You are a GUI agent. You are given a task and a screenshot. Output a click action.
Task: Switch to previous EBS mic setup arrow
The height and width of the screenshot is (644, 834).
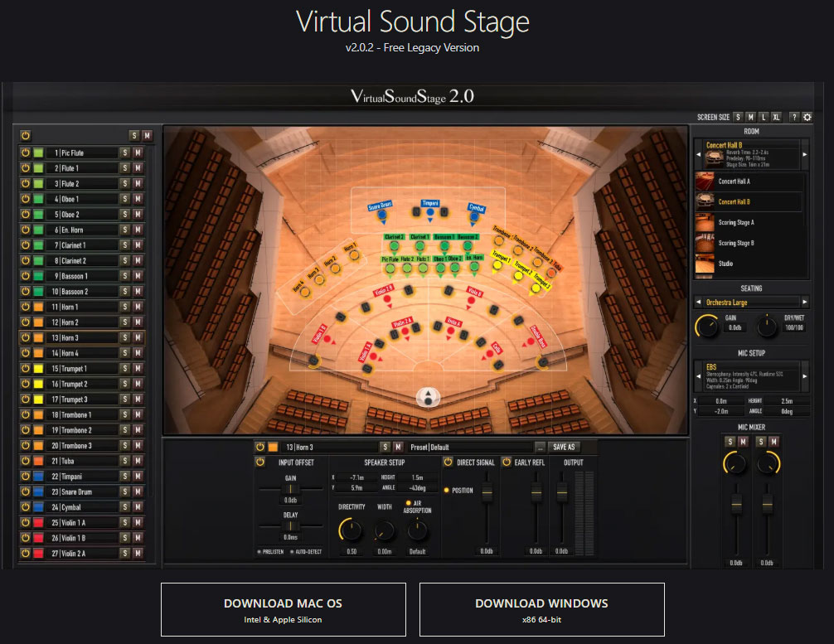click(697, 375)
